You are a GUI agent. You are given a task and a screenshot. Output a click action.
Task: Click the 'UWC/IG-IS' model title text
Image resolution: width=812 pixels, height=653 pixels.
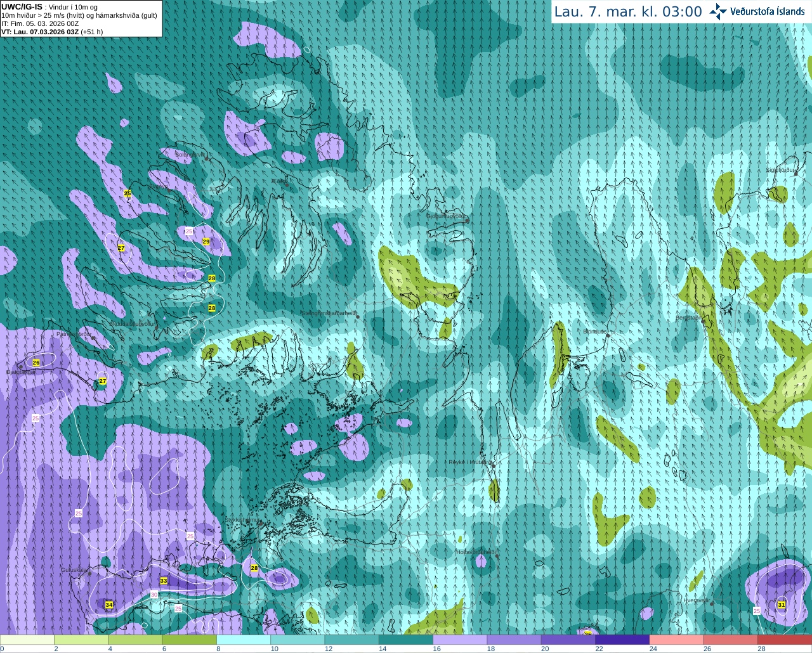[22, 6]
